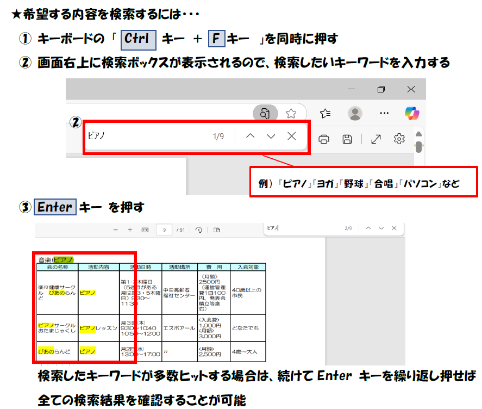This screenshot has width=482, height=409.
Task: Go to next result in the 1/9 find bar
Action: 271,136
